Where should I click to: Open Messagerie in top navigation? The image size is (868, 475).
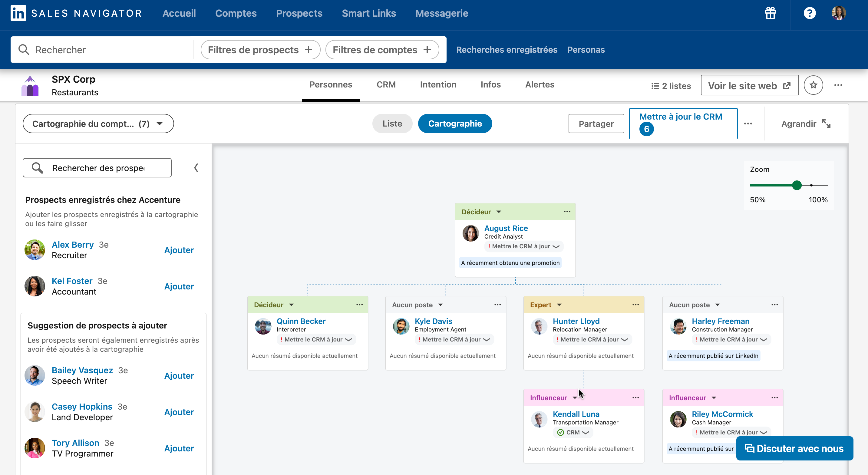point(442,13)
